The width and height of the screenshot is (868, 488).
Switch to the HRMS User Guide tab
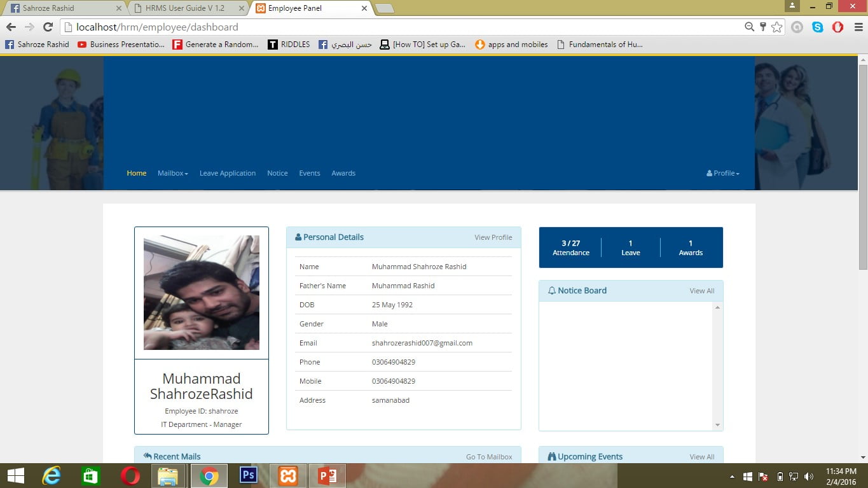click(184, 8)
